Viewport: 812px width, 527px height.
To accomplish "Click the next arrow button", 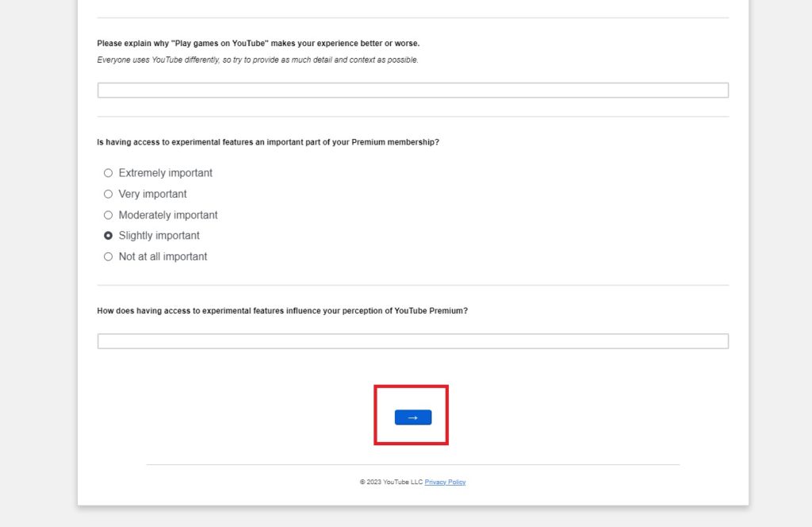I will (x=412, y=417).
